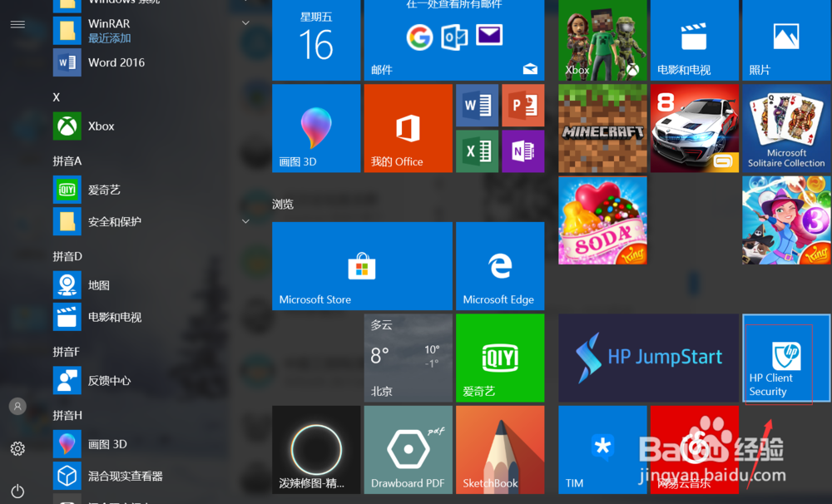Jump to letter X section header
832x504 pixels.
[57, 97]
